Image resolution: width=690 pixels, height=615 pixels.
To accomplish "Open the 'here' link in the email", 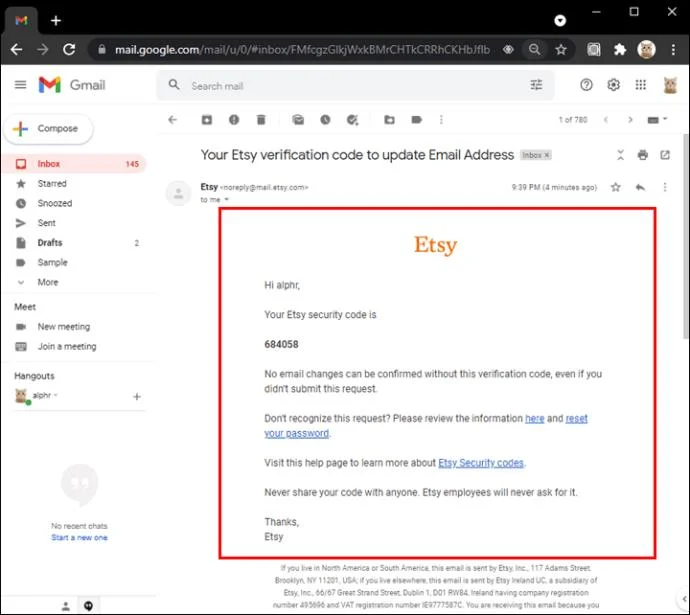I will click(535, 418).
